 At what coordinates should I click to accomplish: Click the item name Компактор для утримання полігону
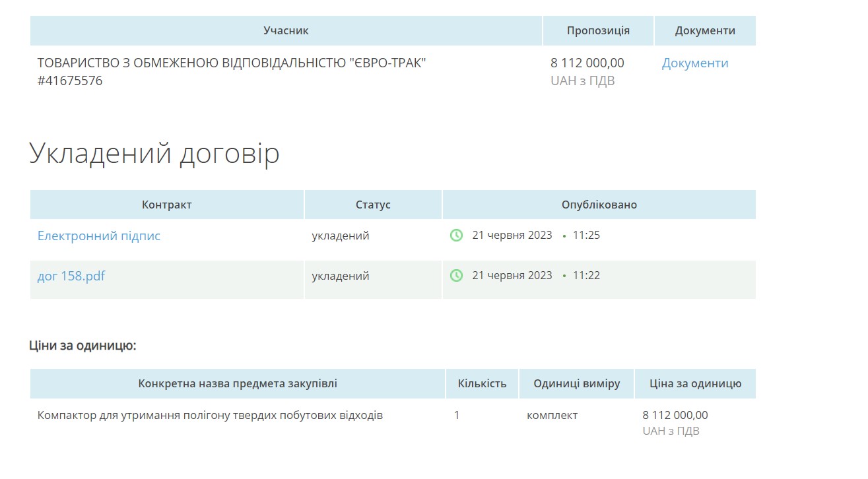(x=210, y=415)
